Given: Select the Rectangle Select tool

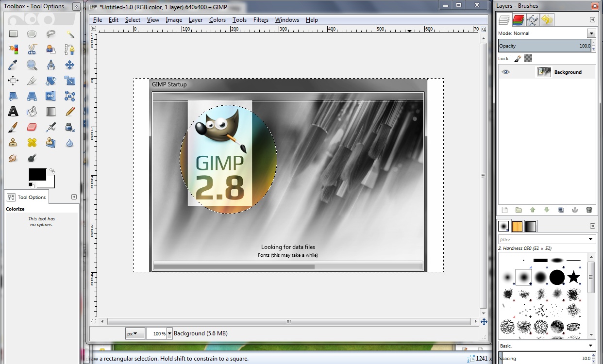Looking at the screenshot, I should 13,34.
